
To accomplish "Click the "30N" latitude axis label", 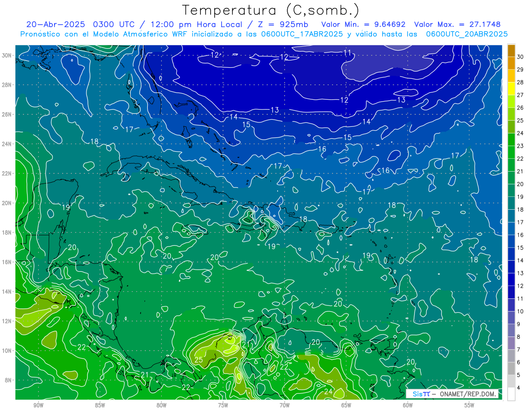I will pos(8,55).
